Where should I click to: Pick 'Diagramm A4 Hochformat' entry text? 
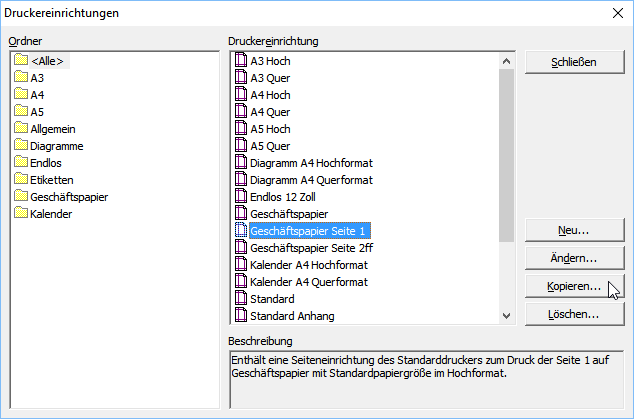coord(311,163)
